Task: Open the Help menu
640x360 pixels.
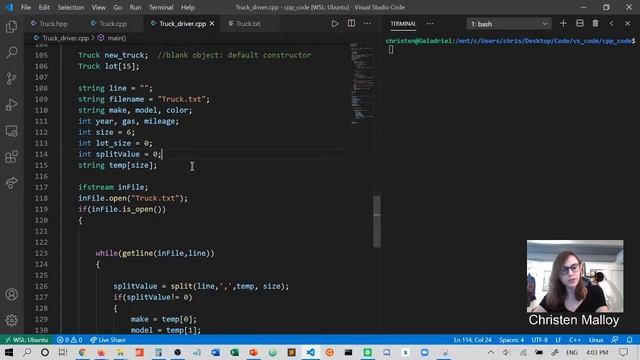Action: coord(188,7)
